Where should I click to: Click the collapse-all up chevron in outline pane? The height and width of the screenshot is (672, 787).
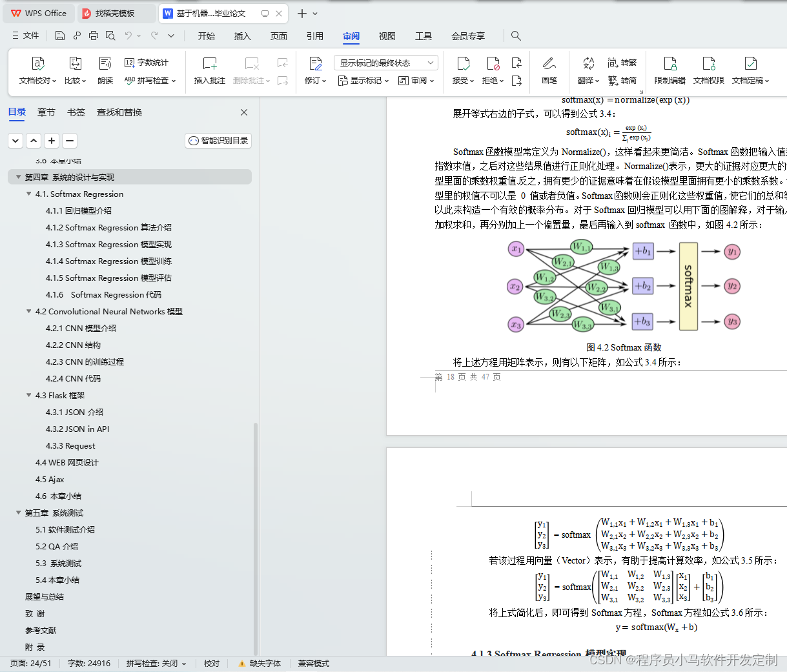coord(34,140)
